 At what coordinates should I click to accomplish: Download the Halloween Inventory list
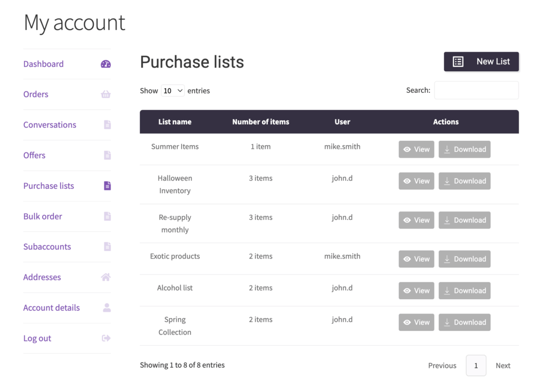tap(464, 181)
